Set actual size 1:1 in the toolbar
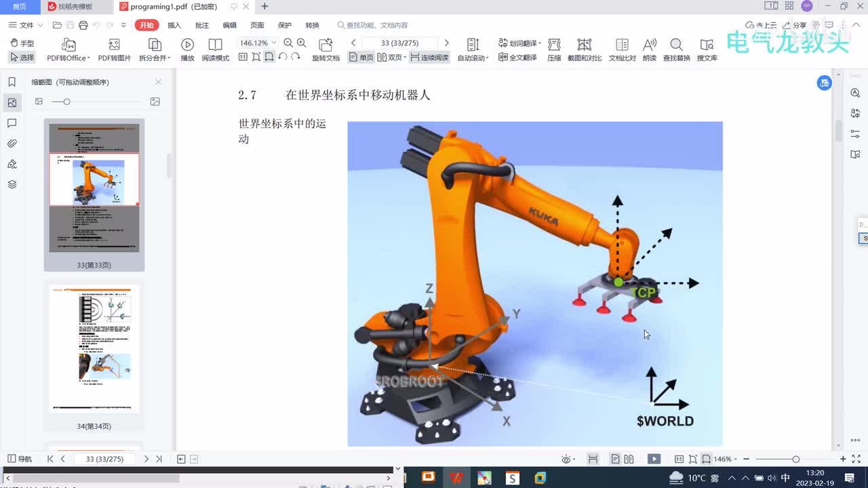The width and height of the screenshot is (868, 488). click(243, 58)
